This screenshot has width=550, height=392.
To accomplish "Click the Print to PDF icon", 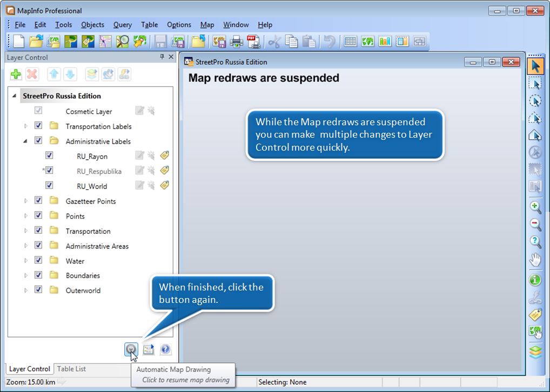I will pyautogui.click(x=253, y=42).
